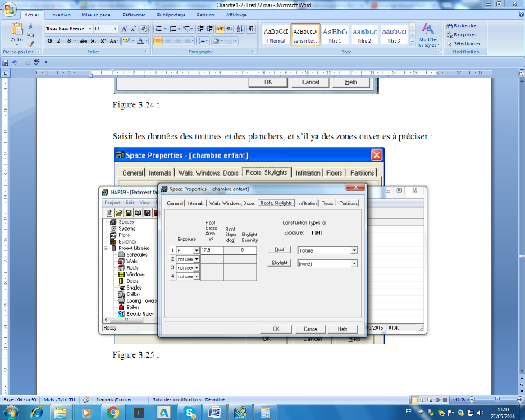Apply the Titre 1 style
The height and width of the screenshot is (420, 525).
(x=335, y=34)
